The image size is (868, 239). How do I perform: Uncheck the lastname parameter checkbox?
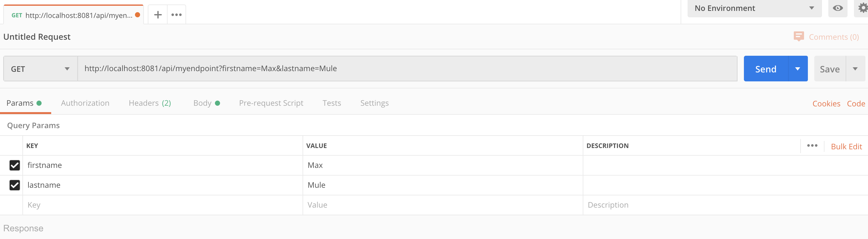coord(14,185)
